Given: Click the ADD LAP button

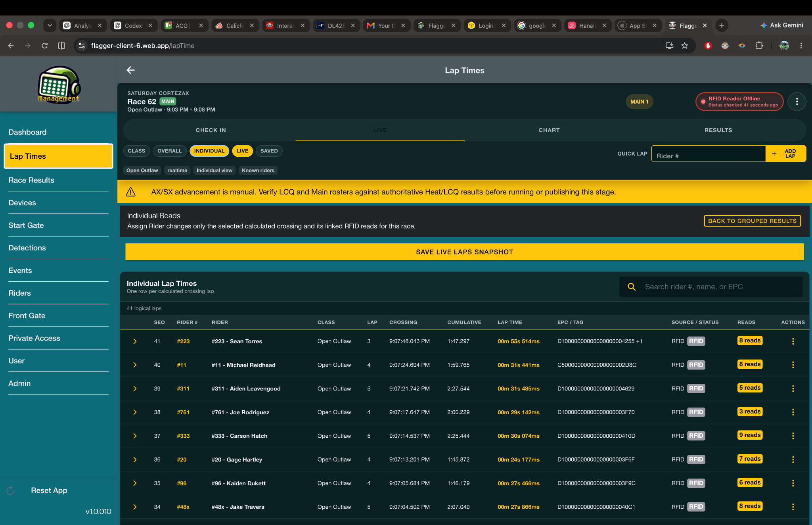Looking at the screenshot, I should 785,154.
